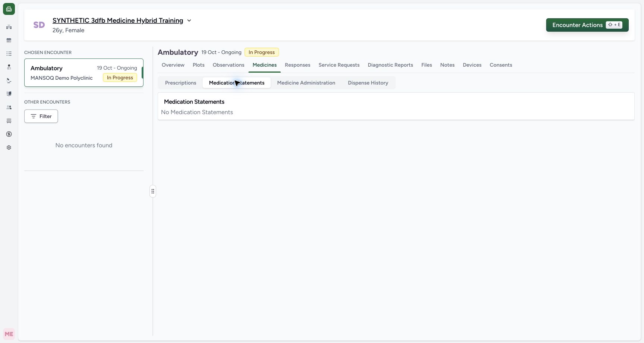Click the No Medication Statements text
The image size is (644, 343).
(197, 112)
